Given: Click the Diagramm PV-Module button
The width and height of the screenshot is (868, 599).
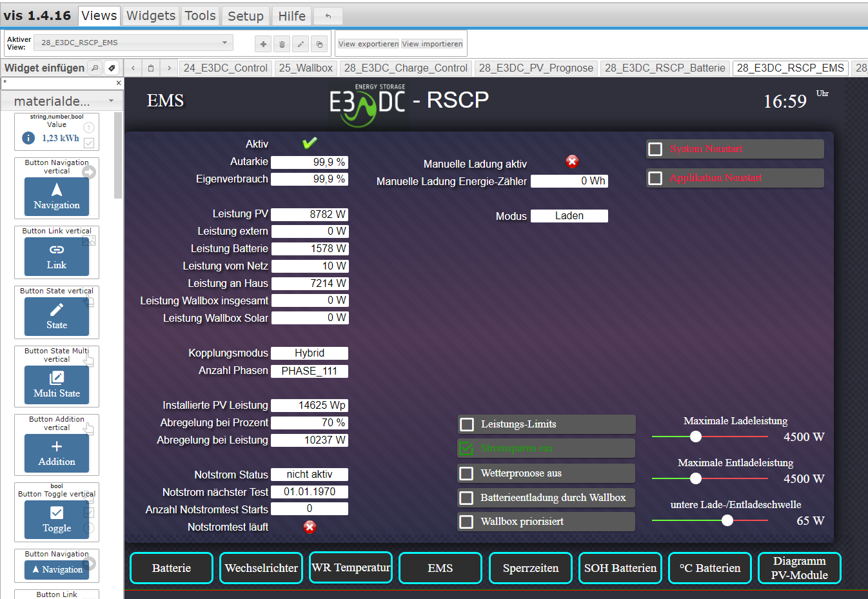Looking at the screenshot, I should (800, 568).
